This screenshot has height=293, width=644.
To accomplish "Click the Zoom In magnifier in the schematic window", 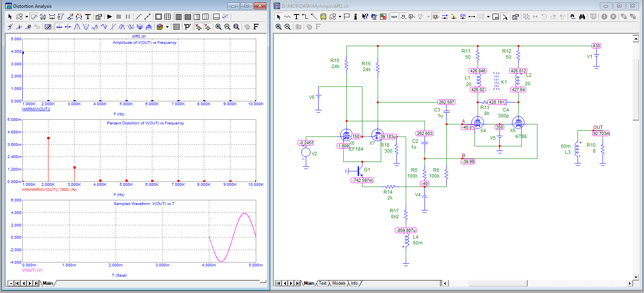I will [x=278, y=27].
